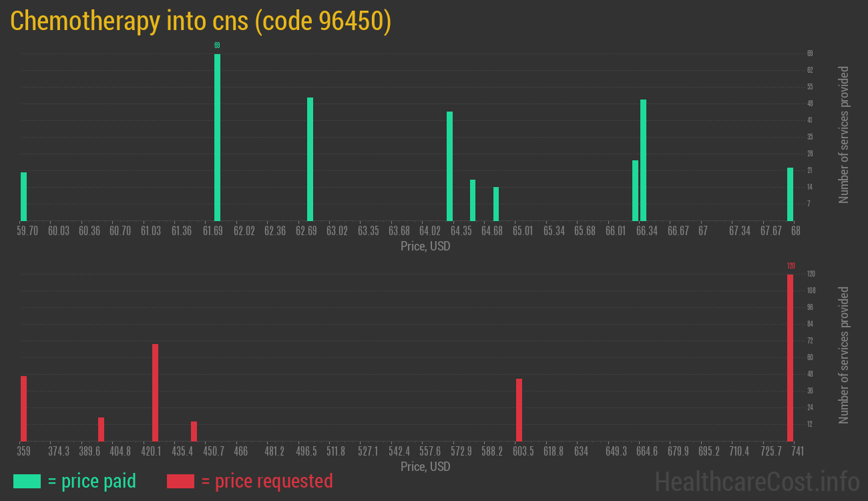Click the bottom chart's 'Number of services provided' label
Viewport: 868px width, 501px height.
coord(844,355)
